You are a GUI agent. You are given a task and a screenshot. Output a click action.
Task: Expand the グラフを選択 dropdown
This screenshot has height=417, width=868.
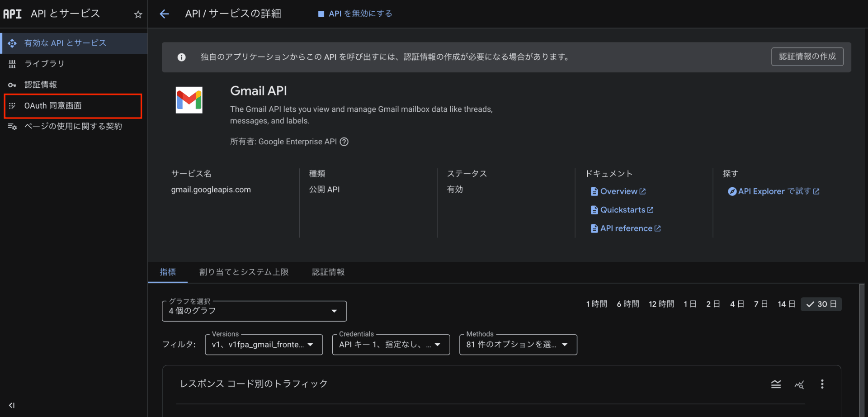254,311
